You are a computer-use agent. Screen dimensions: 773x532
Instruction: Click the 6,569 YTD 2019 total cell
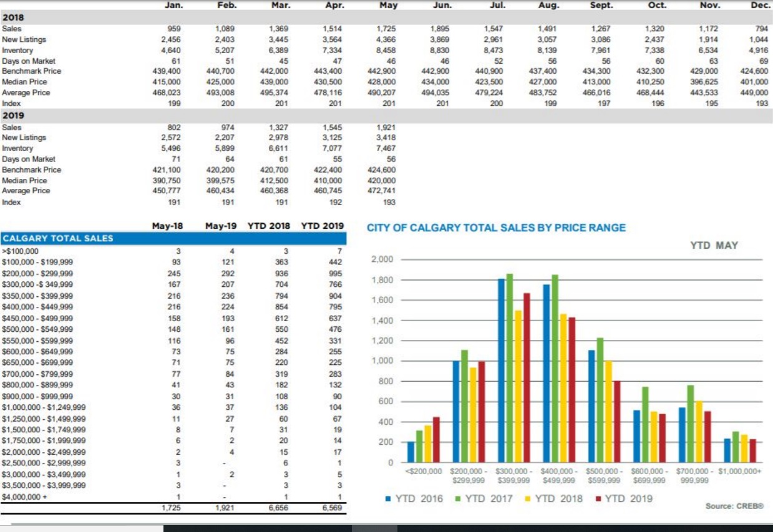(332, 508)
